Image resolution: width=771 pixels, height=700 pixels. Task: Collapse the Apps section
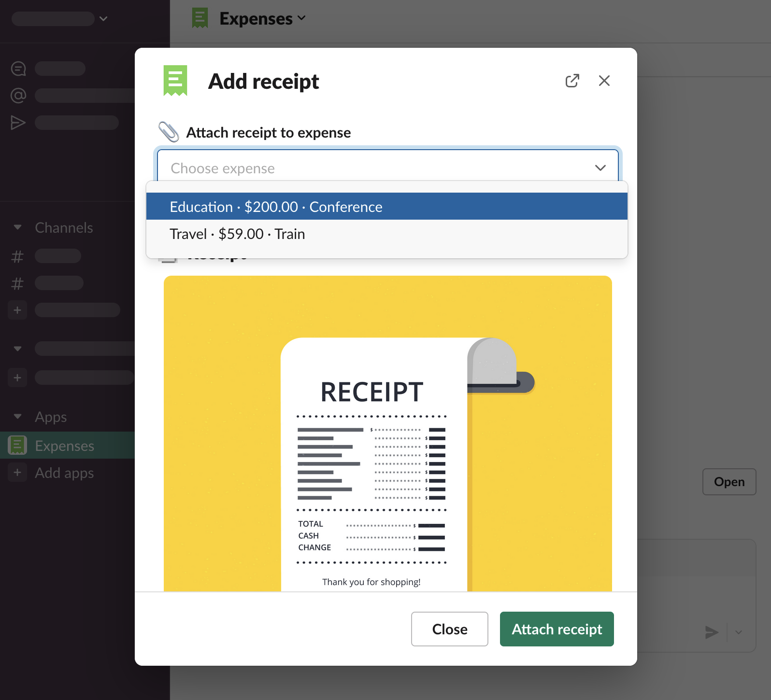(18, 417)
